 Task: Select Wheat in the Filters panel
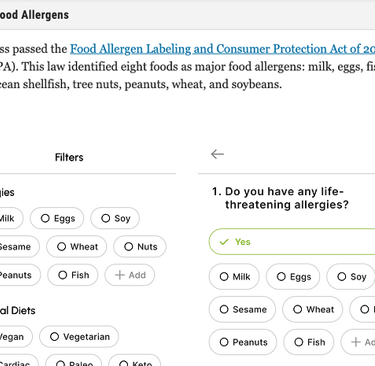pyautogui.click(x=77, y=247)
